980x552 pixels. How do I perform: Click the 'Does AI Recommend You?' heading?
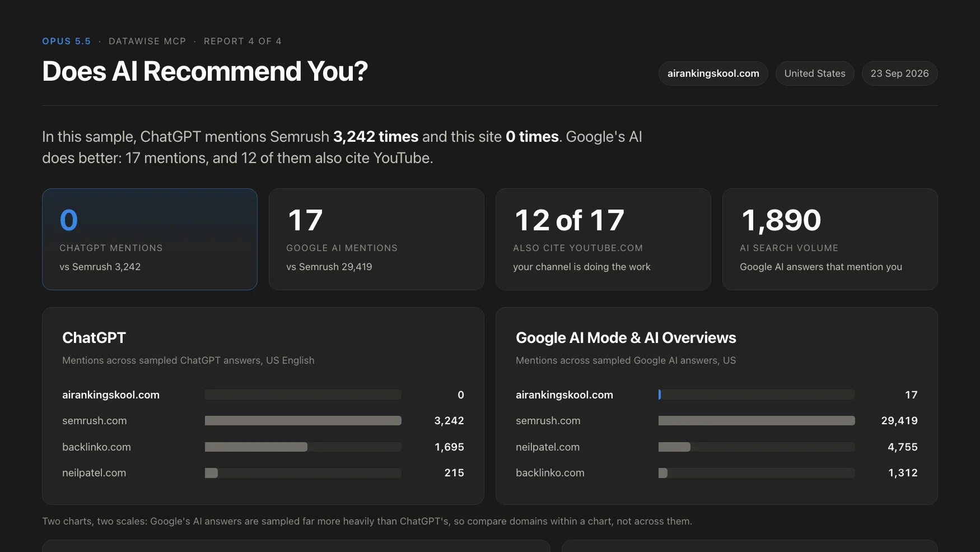click(205, 71)
